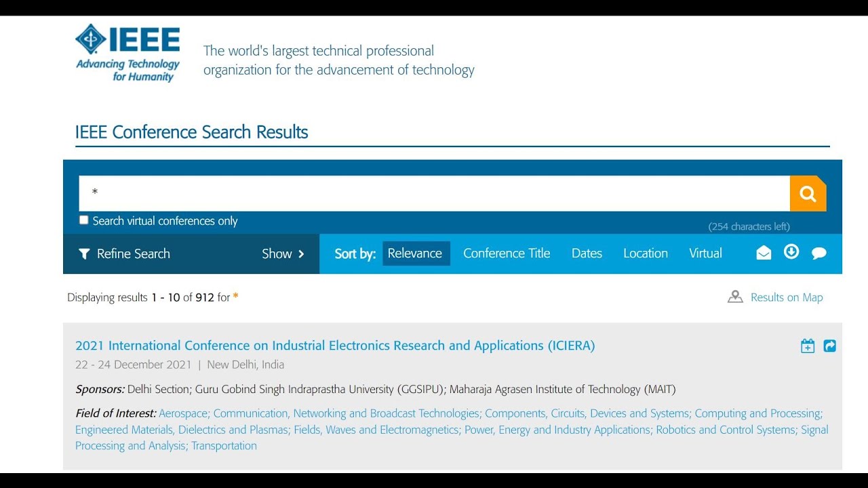The height and width of the screenshot is (488, 868).
Task: Click the '22 - 24 December 2021' date text
Action: point(134,365)
